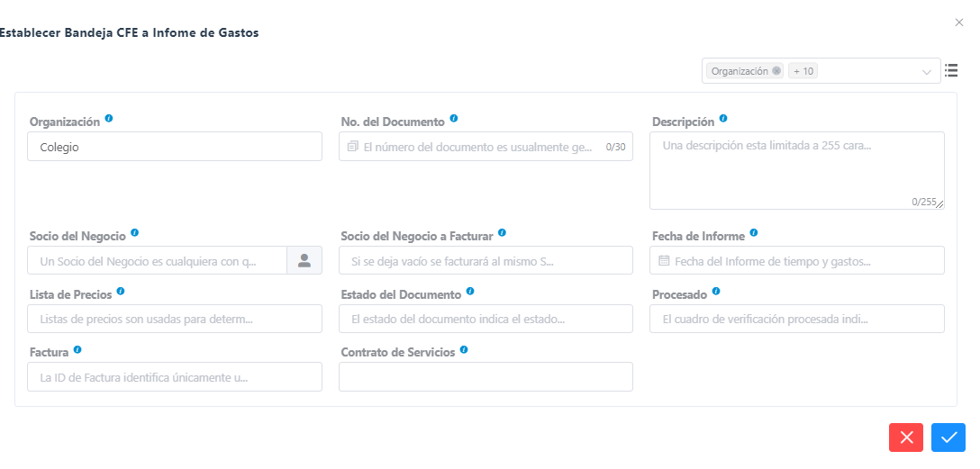
Task: Open the Estado del Documento dropdown
Action: coord(485,319)
